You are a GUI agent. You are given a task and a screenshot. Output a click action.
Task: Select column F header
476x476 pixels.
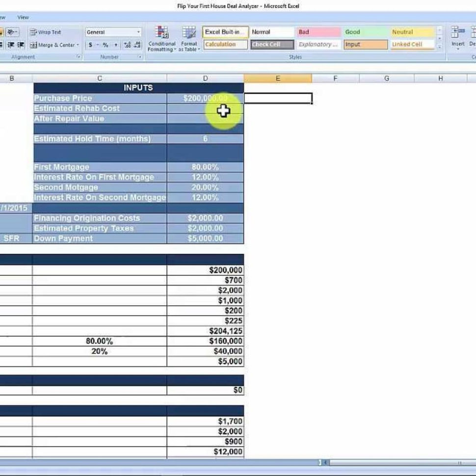(336, 79)
